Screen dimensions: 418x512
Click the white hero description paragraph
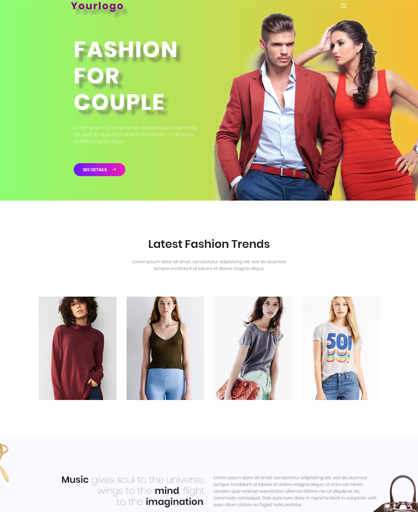coord(135,134)
